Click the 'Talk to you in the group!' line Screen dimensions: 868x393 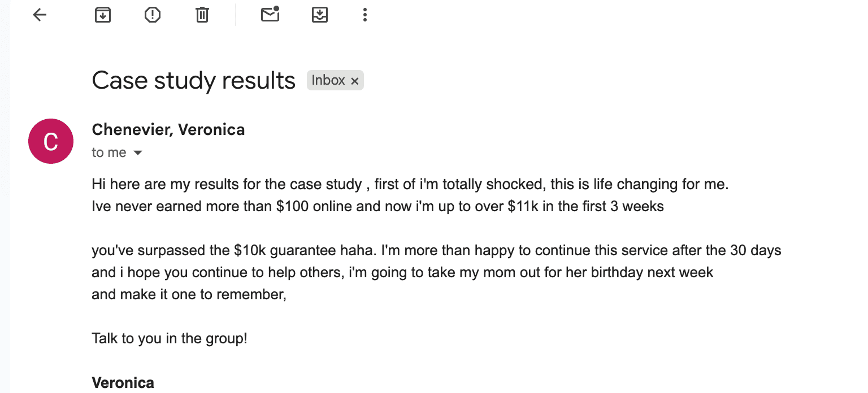pos(170,339)
